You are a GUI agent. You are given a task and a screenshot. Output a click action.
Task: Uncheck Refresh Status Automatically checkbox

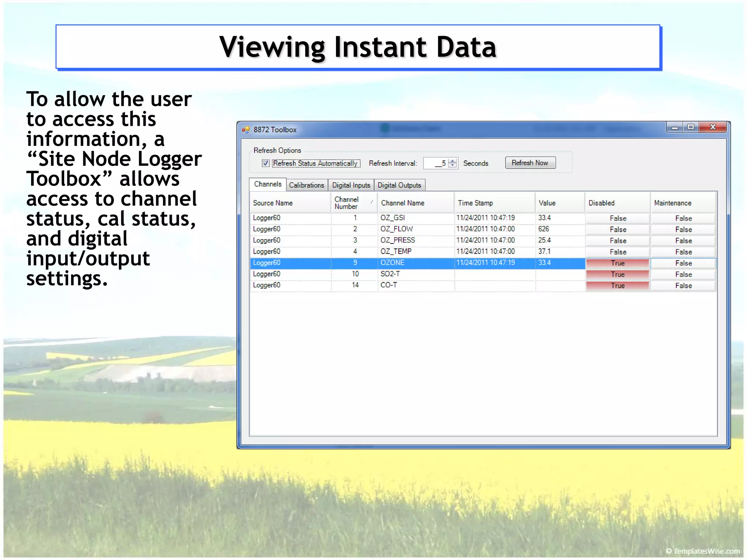[266, 163]
